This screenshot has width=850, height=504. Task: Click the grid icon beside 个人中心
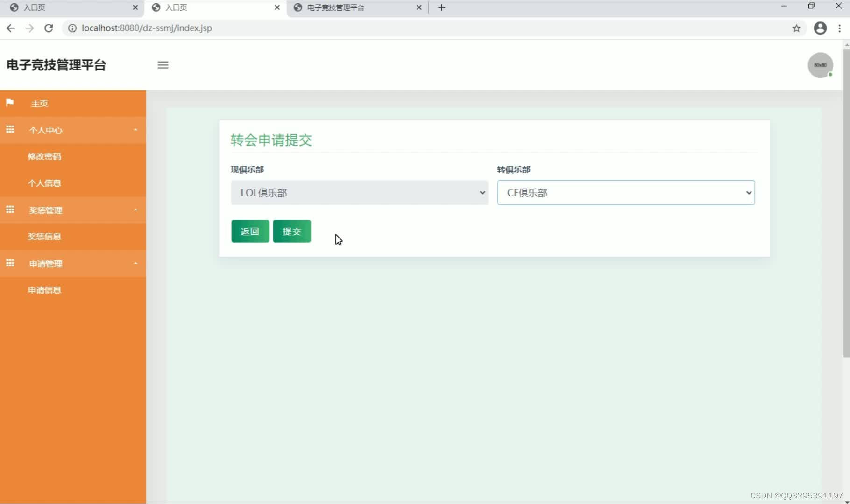coord(10,129)
